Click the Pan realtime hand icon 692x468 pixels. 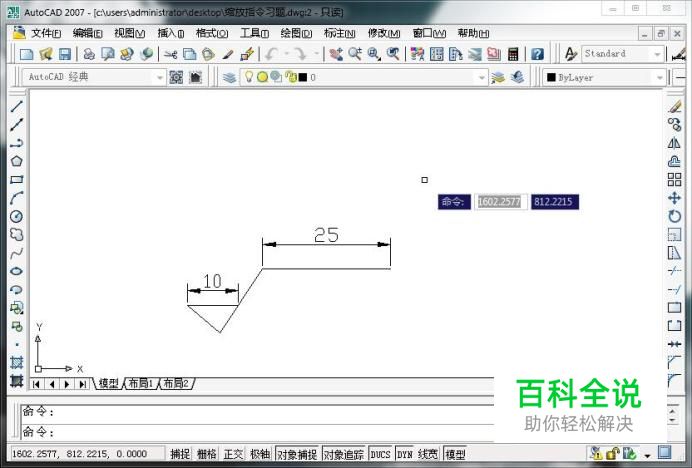pyautogui.click(x=336, y=54)
